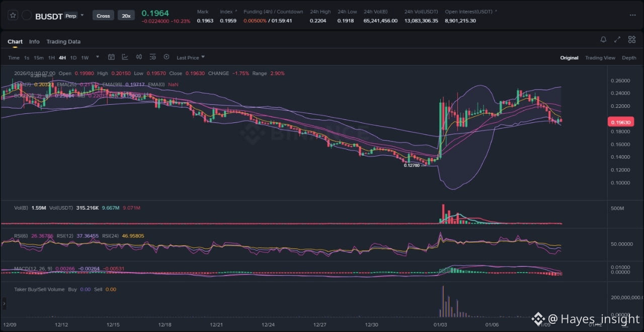Expand more time intervals dropdown after 1W

98,57
